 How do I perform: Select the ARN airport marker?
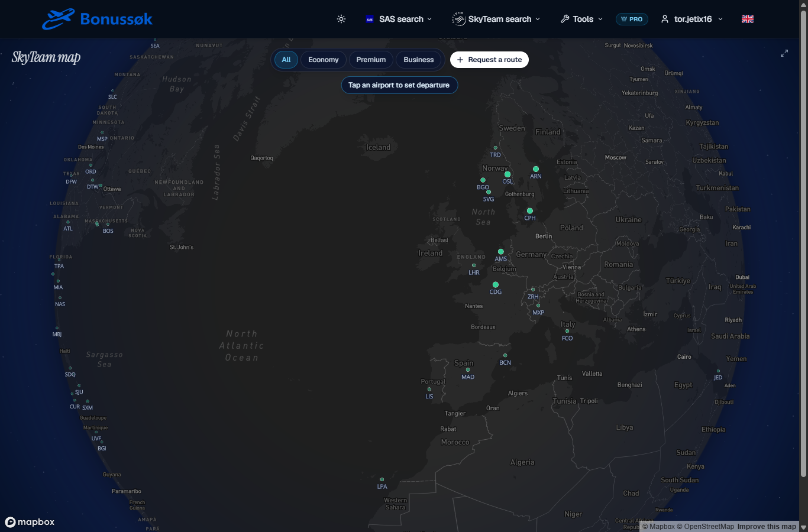pyautogui.click(x=536, y=169)
